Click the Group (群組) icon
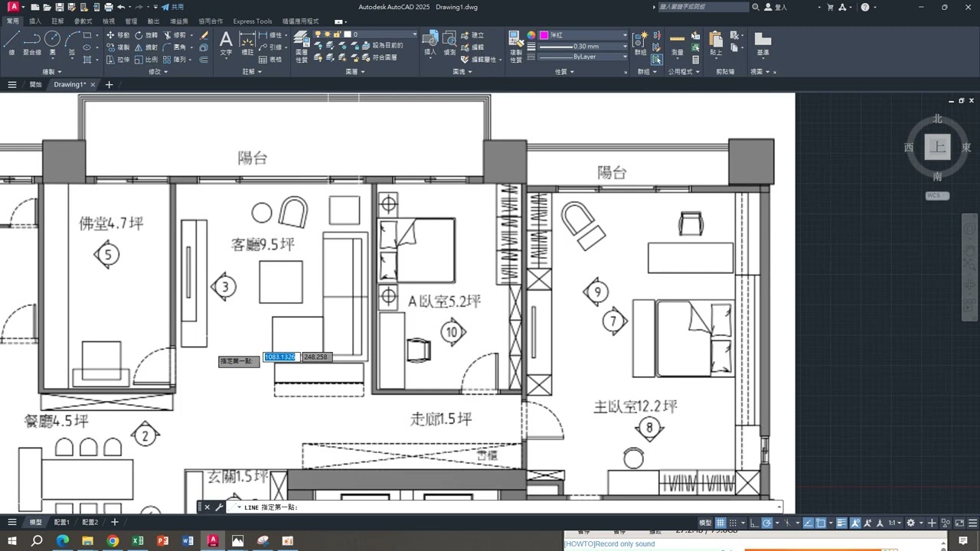 641,42
